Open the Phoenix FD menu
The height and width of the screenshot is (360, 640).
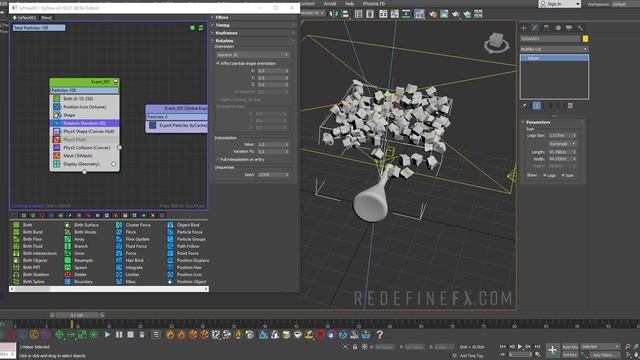[374, 4]
